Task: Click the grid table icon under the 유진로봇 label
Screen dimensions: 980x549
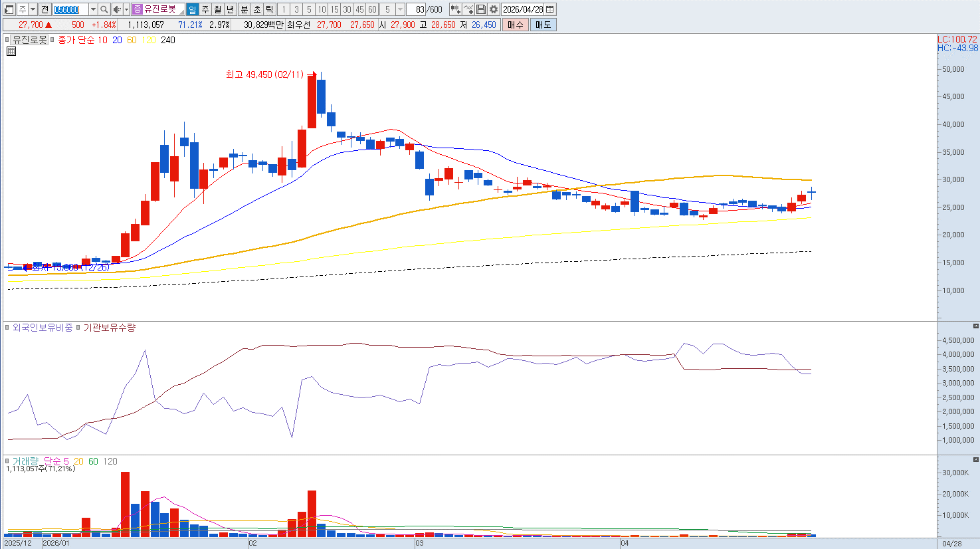Action: click(11, 51)
